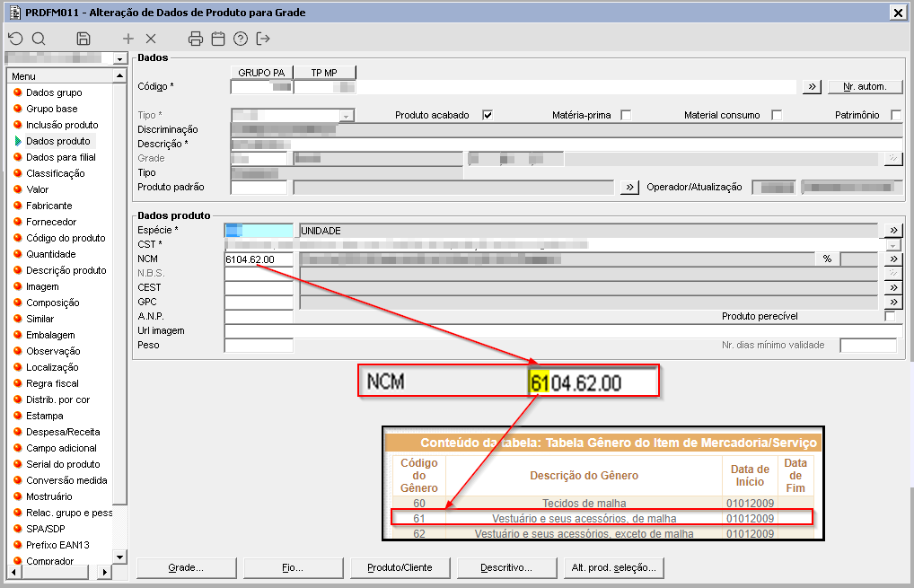Image resolution: width=914 pixels, height=588 pixels.
Task: Close the PRDFM011 window
Action: coord(898,13)
